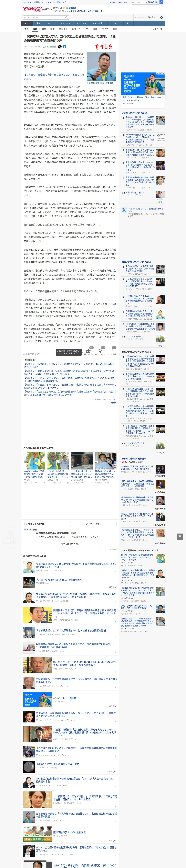The width and height of the screenshot is (186, 868).
Task: Open 「上級国民のさじ加減で喧嘩に」元青汁王子 article
Action: [85, 798]
